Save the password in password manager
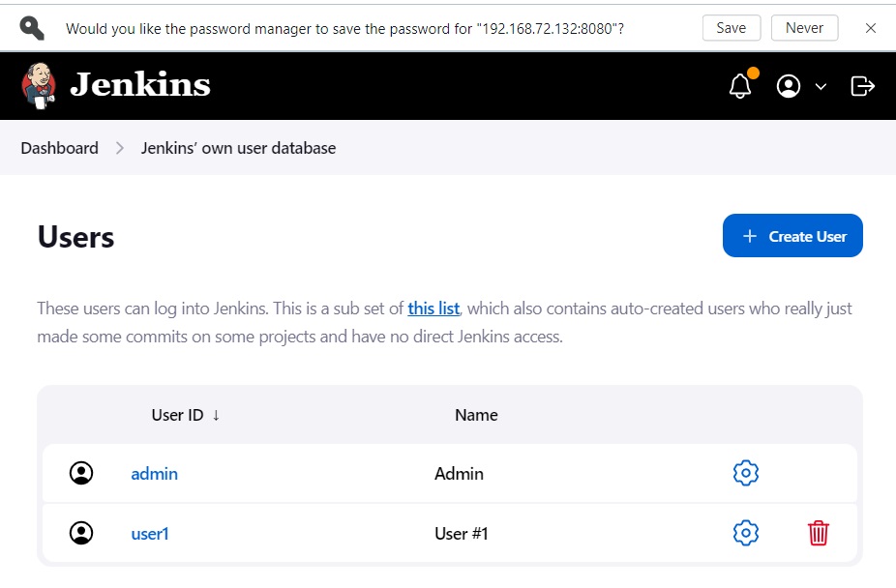Image resolution: width=896 pixels, height=588 pixels. (x=732, y=28)
